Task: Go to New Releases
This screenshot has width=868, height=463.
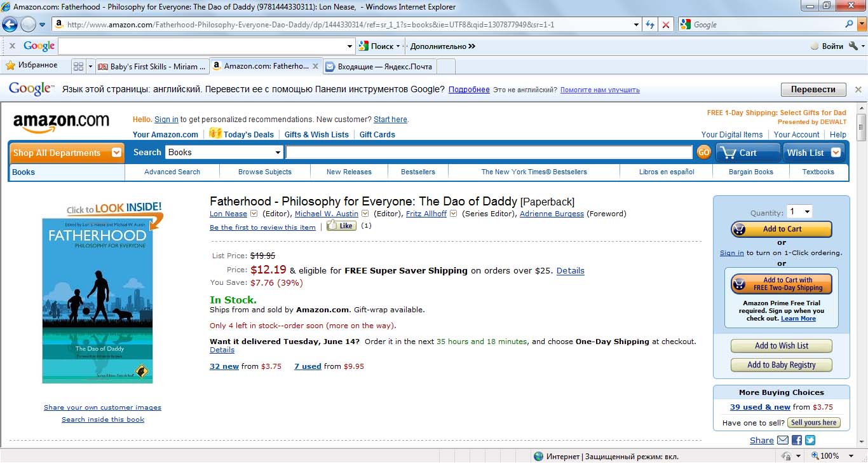Action: click(x=349, y=172)
